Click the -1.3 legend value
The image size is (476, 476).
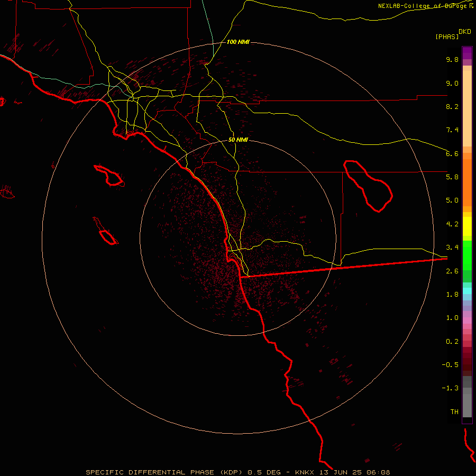point(450,388)
